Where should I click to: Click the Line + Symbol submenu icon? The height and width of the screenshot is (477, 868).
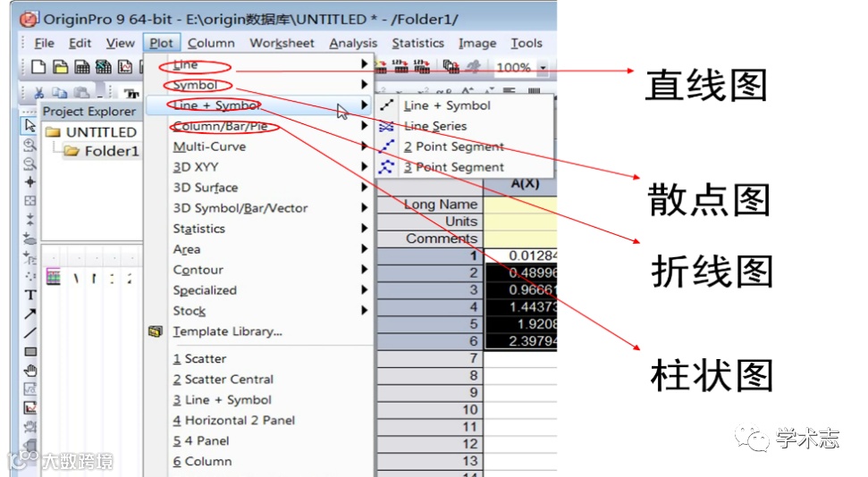tap(387, 105)
